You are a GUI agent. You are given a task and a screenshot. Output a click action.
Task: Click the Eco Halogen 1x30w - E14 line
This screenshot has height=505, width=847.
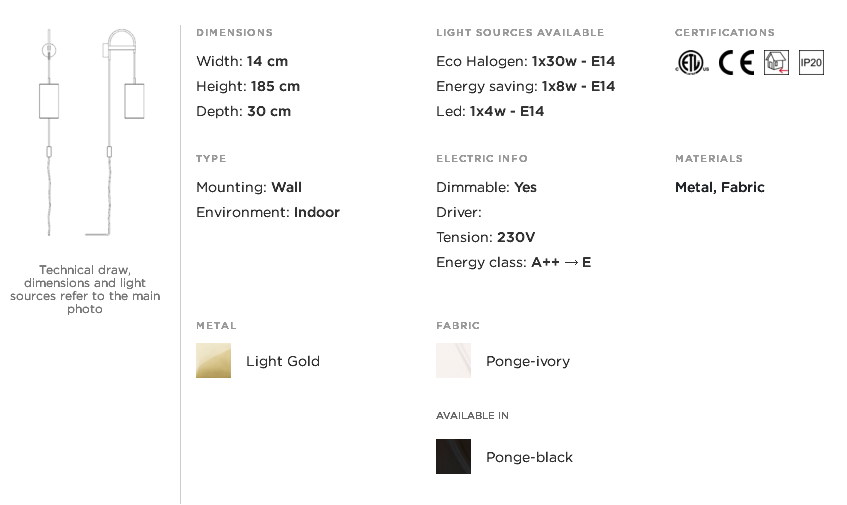pos(525,61)
